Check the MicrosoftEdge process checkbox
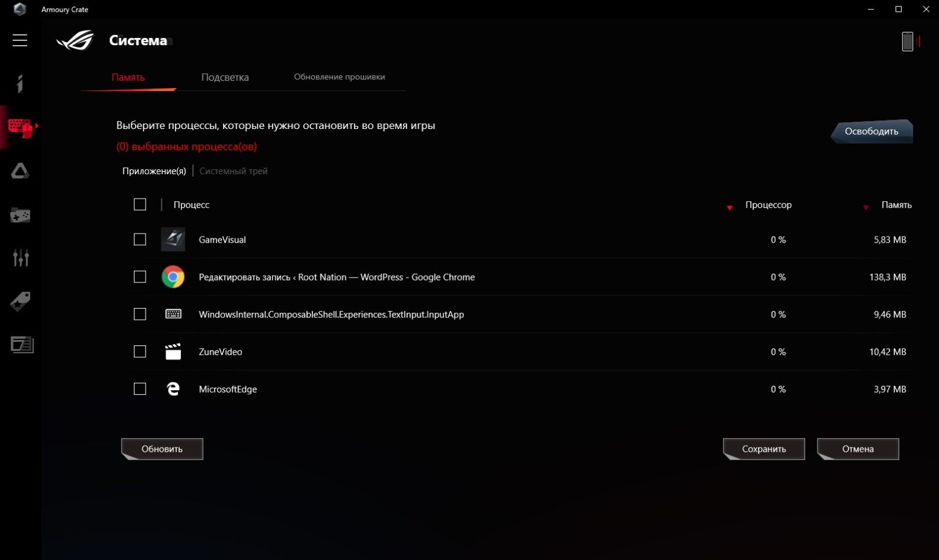The image size is (939, 560). pyautogui.click(x=140, y=389)
